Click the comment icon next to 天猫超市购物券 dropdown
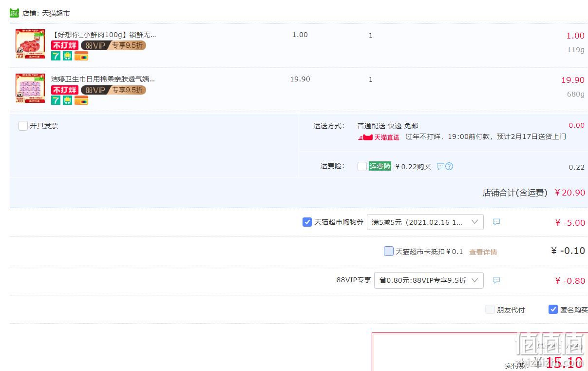 click(x=496, y=222)
